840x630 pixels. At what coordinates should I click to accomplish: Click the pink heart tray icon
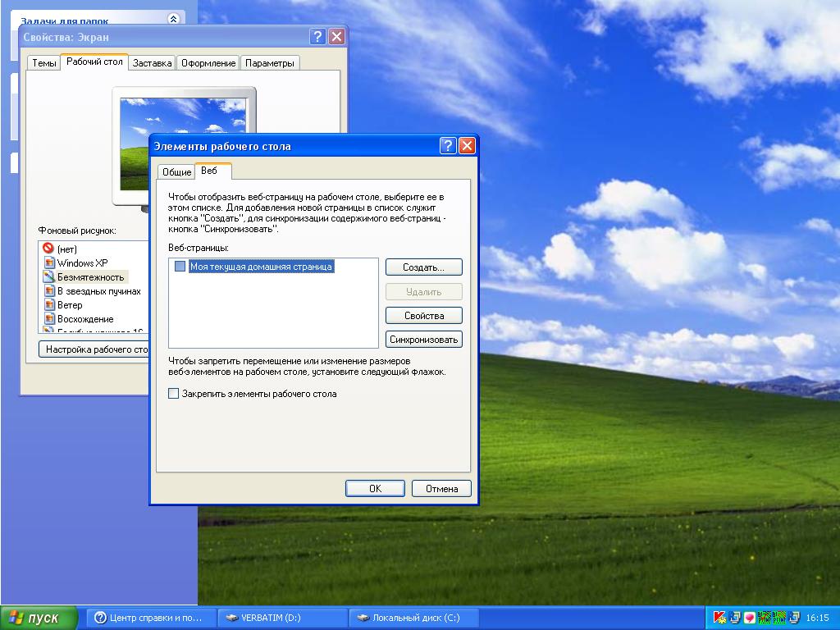click(x=750, y=618)
